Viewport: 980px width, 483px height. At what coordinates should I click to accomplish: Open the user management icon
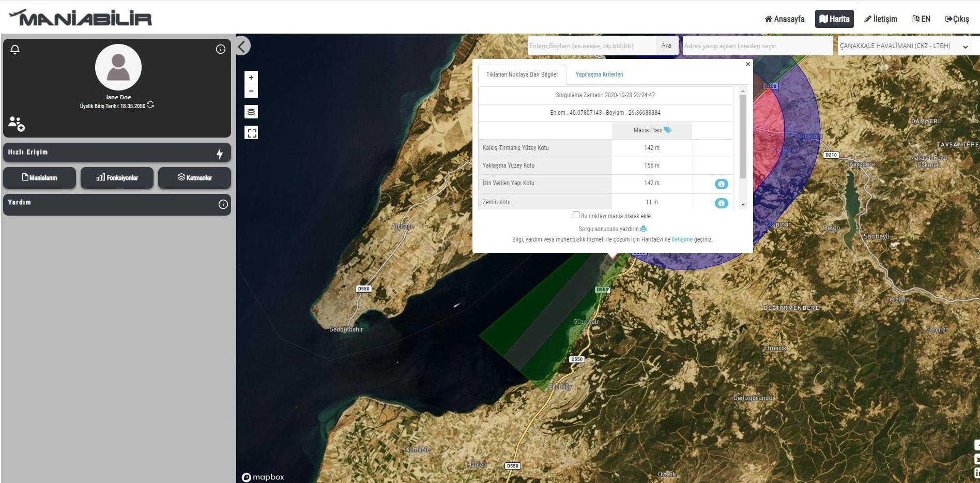tap(16, 124)
